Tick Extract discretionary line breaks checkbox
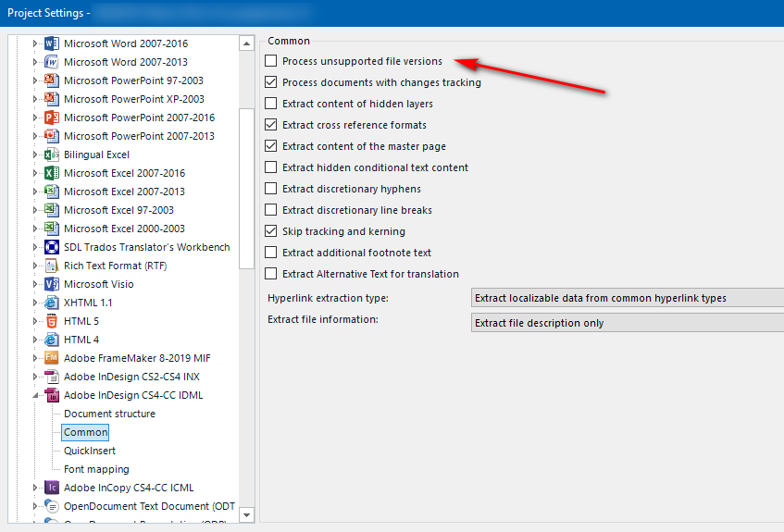 point(270,209)
